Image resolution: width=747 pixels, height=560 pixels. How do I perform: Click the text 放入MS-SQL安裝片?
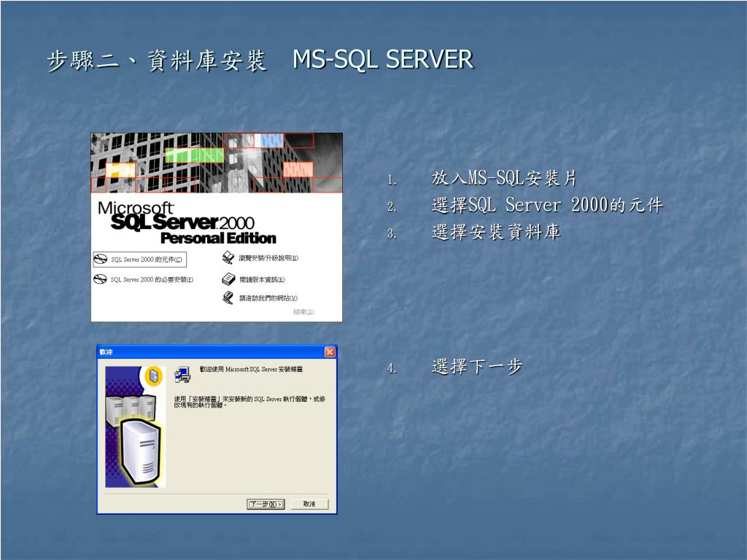click(x=504, y=178)
